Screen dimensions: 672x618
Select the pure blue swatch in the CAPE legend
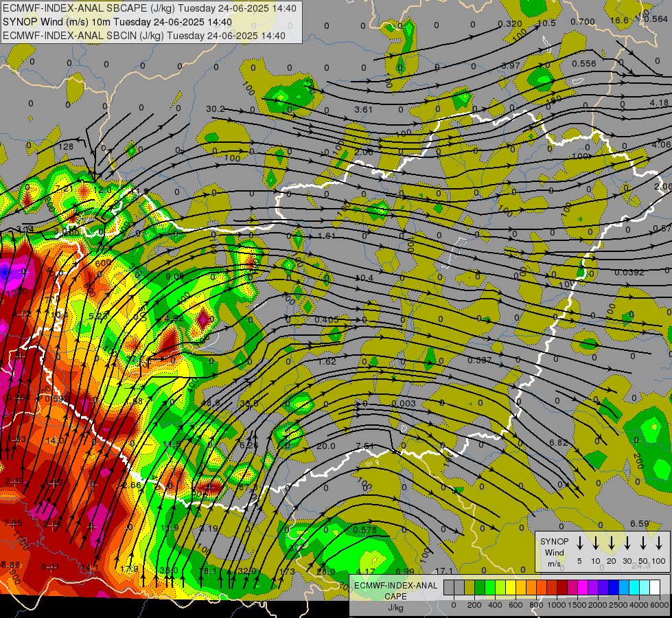(614, 587)
